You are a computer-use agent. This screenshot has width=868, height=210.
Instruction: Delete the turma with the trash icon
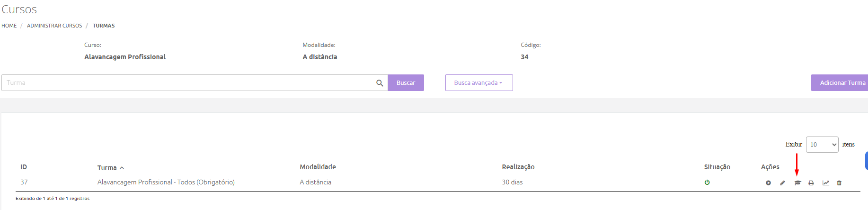[x=839, y=183]
